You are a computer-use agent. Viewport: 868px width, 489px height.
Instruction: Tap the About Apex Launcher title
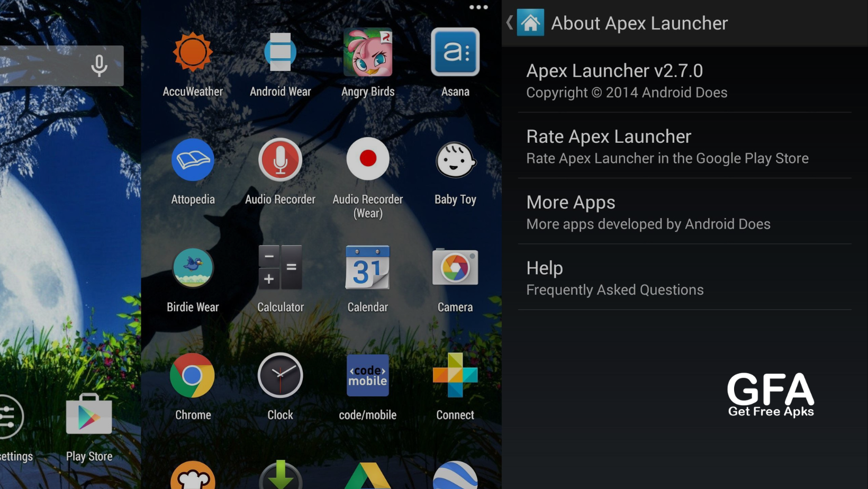coord(639,23)
